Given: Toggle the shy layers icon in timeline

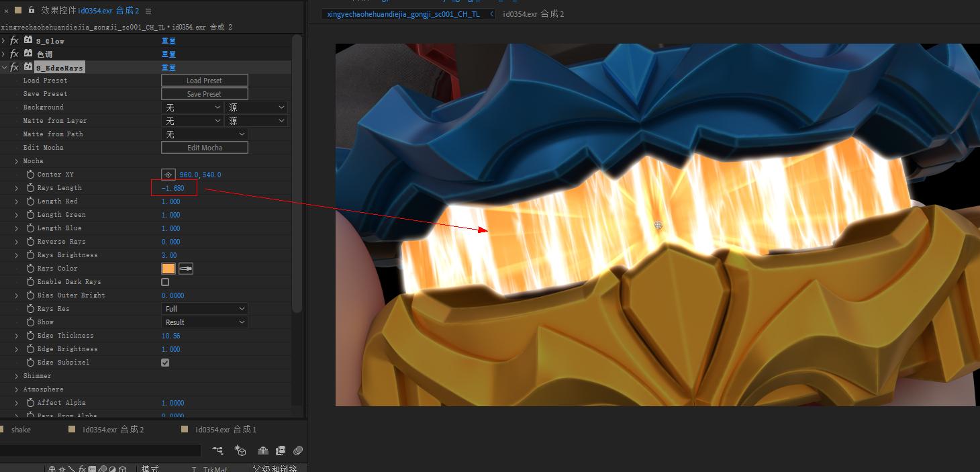Looking at the screenshot, I should (263, 451).
